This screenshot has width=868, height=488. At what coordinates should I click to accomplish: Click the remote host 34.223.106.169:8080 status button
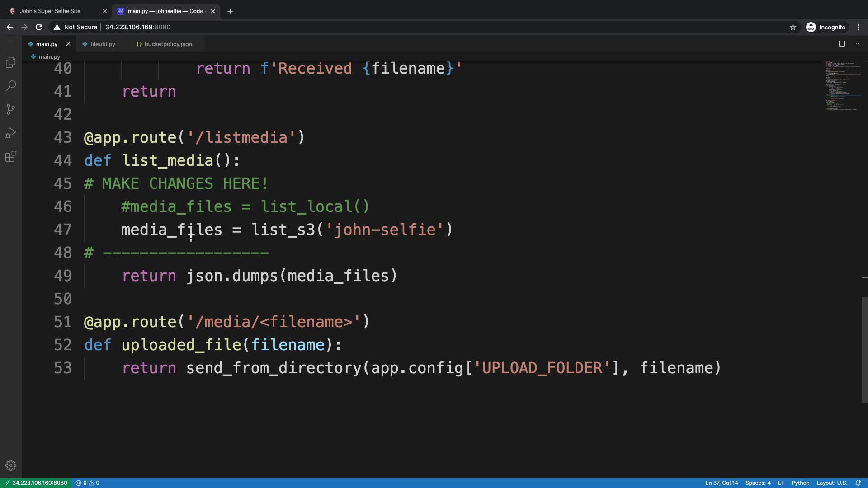pos(36,483)
